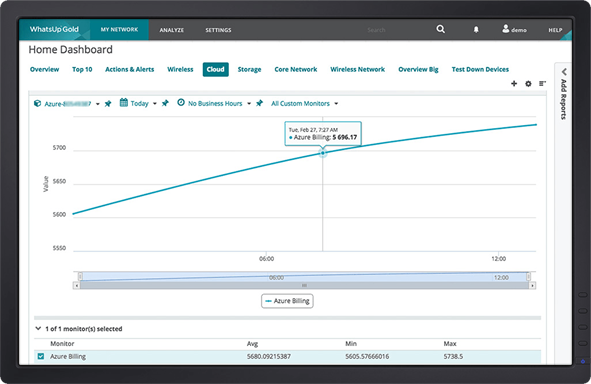The height and width of the screenshot is (384, 591).
Task: Switch to the Storage tab
Action: 250,69
